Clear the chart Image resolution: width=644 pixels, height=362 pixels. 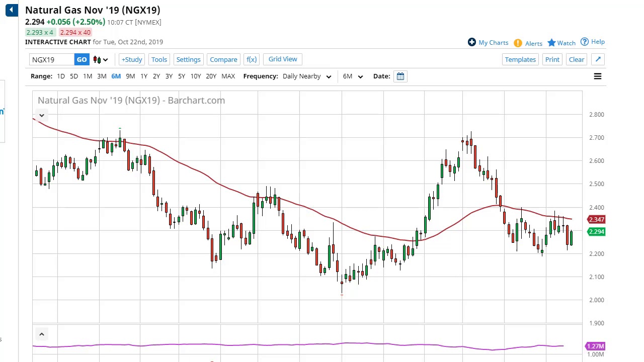[577, 59]
